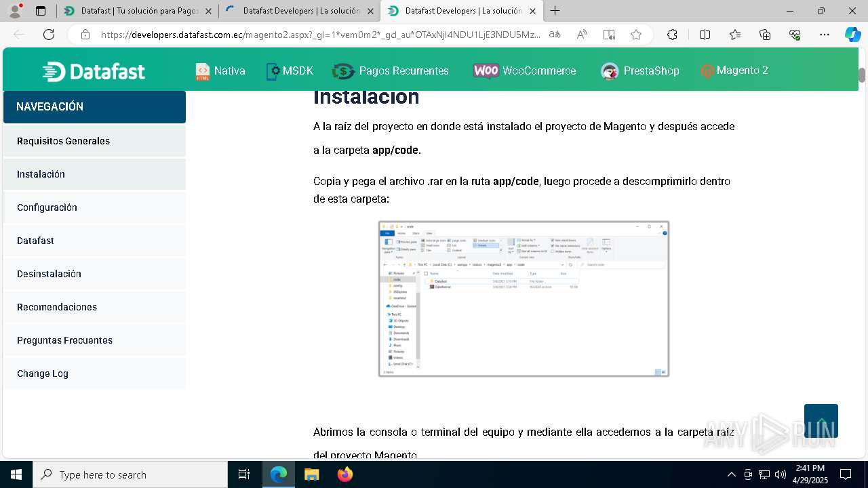
Task: Open the volume control in tray
Action: tap(781, 474)
